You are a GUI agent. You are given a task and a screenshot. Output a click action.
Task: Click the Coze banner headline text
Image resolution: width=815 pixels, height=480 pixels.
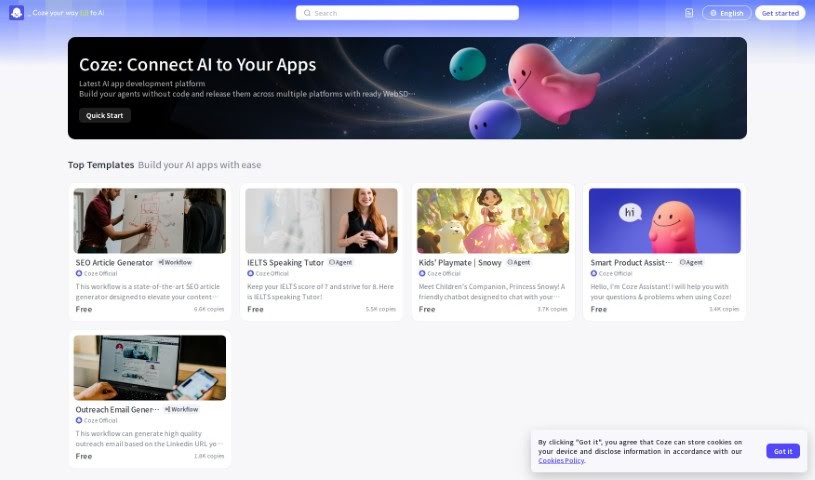(198, 64)
